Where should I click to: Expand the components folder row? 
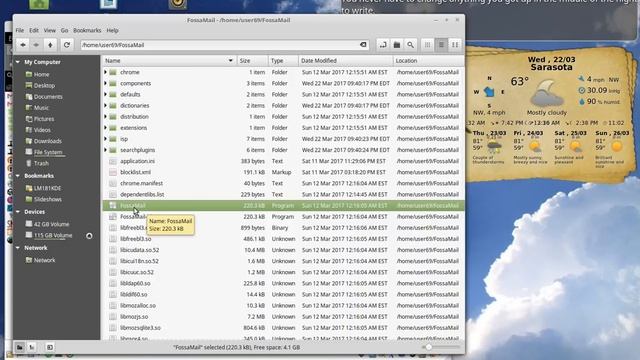click(x=105, y=83)
